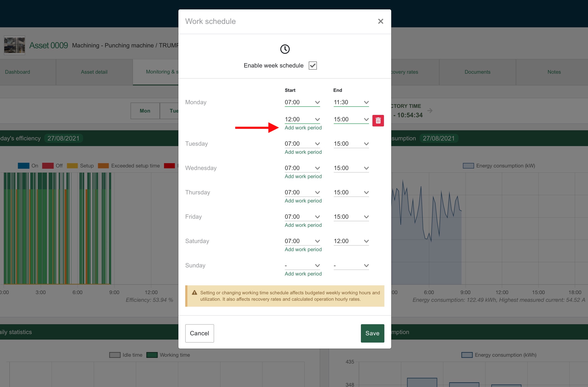This screenshot has width=588, height=387.
Task: Toggle the blue On legend item in chart
Action: pos(24,166)
